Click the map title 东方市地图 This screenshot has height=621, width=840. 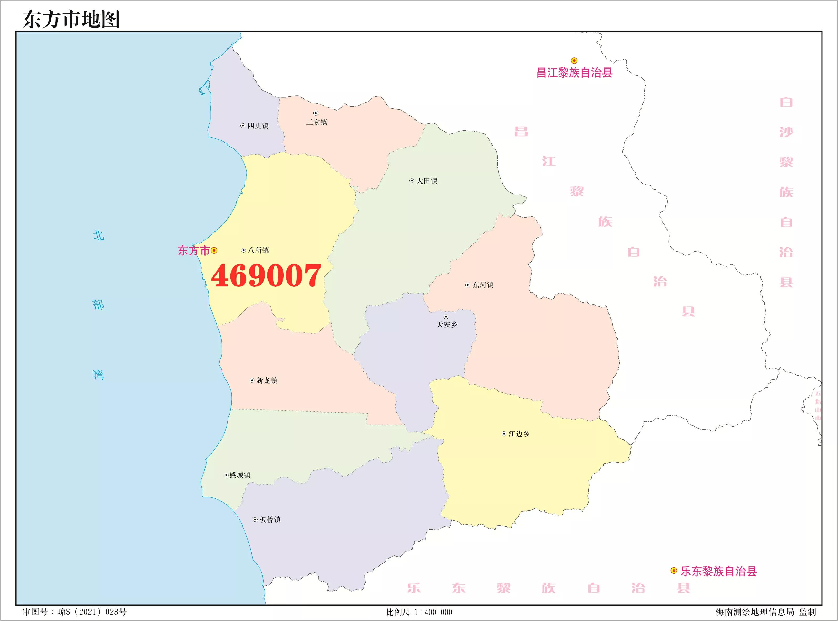[71, 19]
